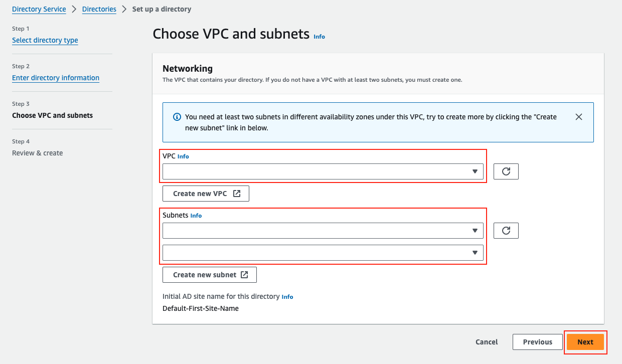622x364 pixels.
Task: Show Info for the VPC field
Action: 183,156
